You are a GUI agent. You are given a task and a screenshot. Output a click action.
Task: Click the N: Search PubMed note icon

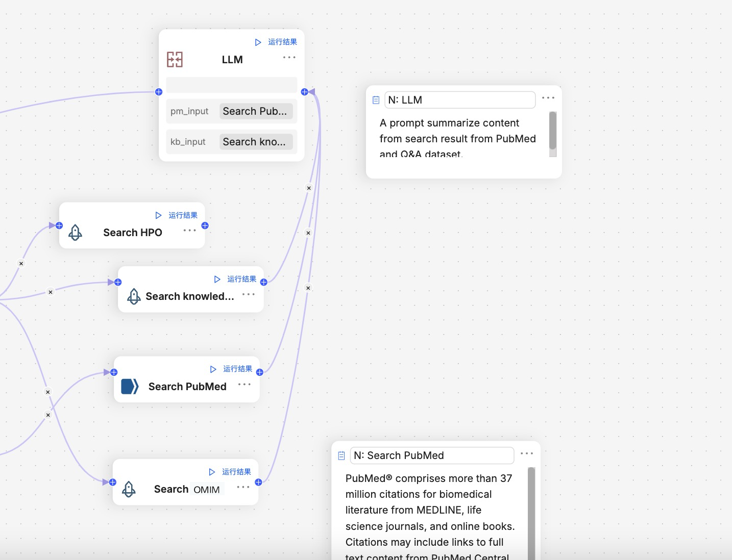coord(341,455)
